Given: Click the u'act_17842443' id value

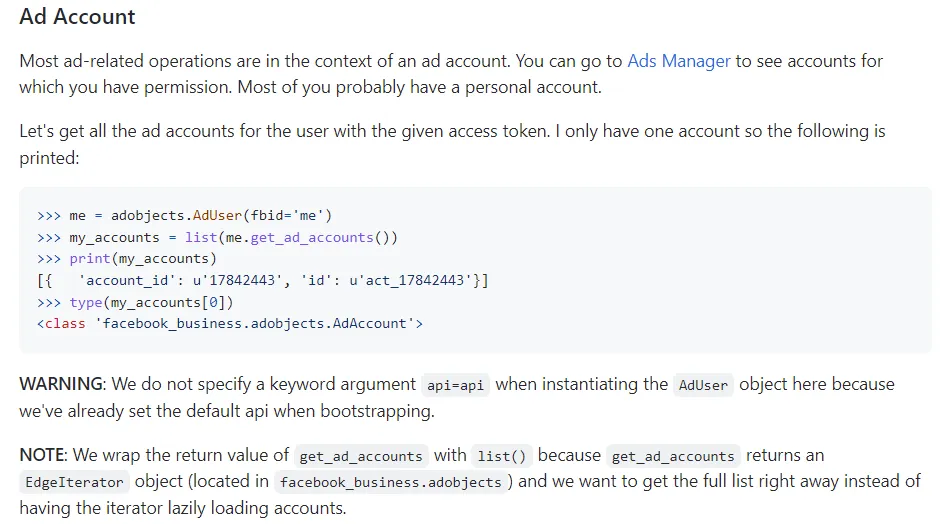Looking at the screenshot, I should tap(413, 280).
